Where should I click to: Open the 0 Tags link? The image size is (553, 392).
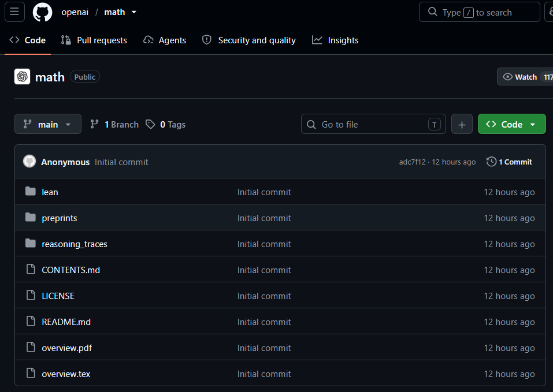point(166,124)
